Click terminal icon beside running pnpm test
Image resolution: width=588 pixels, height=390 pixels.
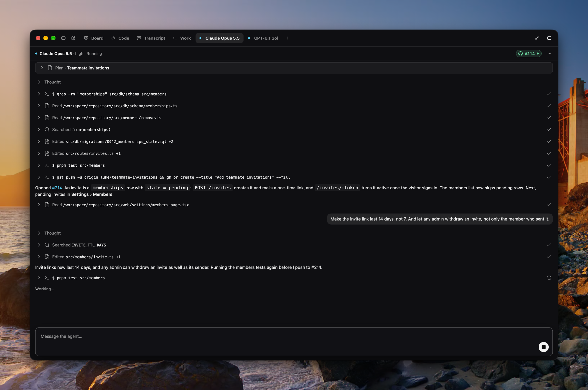click(47, 278)
